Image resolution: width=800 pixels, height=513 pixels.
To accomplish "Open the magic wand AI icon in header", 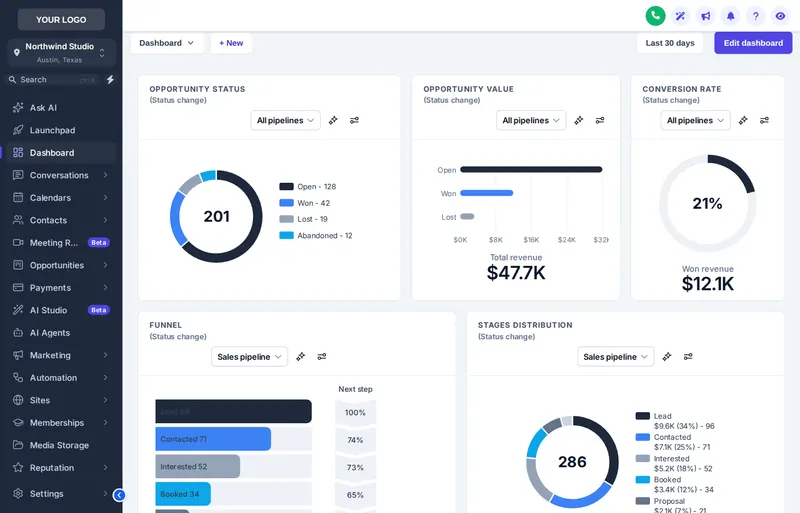I will (x=680, y=16).
